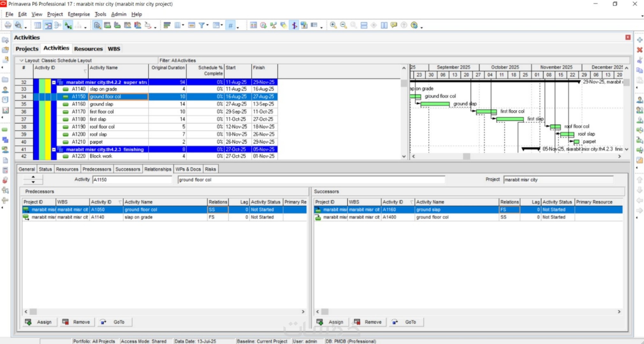Click the Assign button under Predecessors
Screen dimensions: 644x344
click(x=40, y=322)
